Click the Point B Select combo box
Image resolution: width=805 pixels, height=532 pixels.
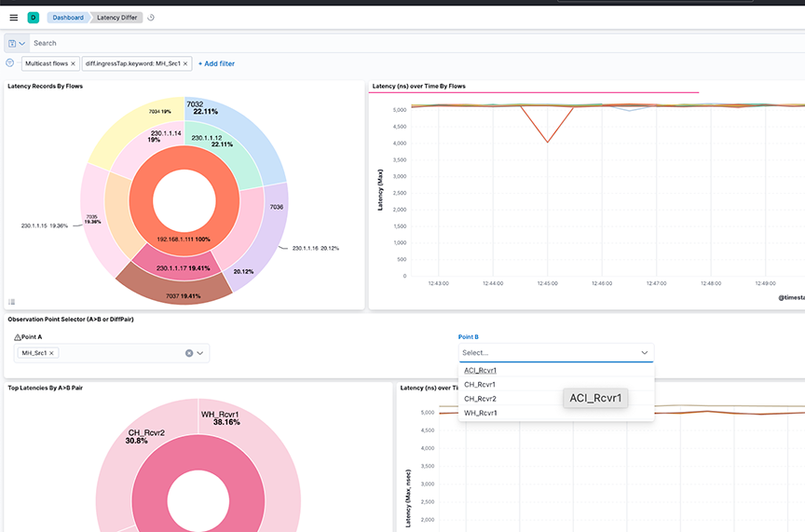(x=556, y=353)
